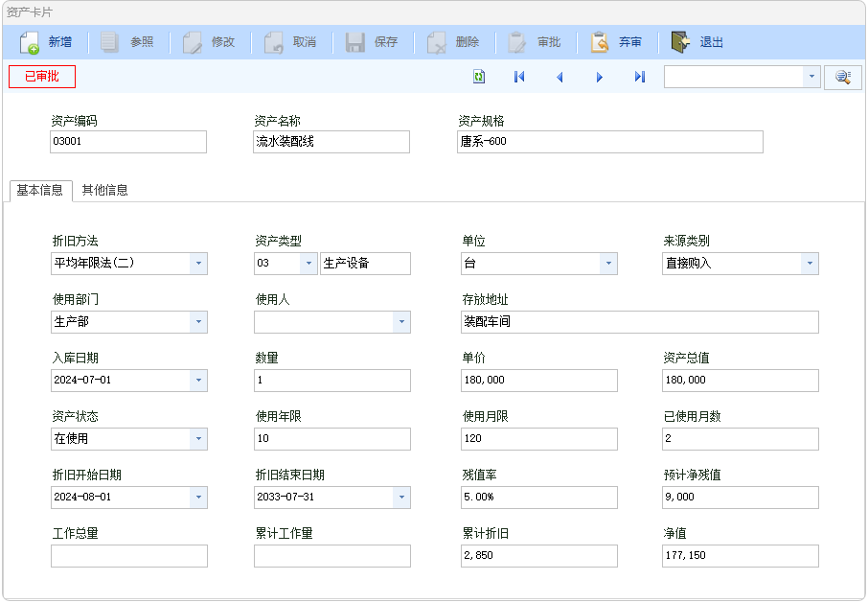Switch to the 其他信息 tab
Image resolution: width=868 pixels, height=603 pixels.
click(x=104, y=191)
